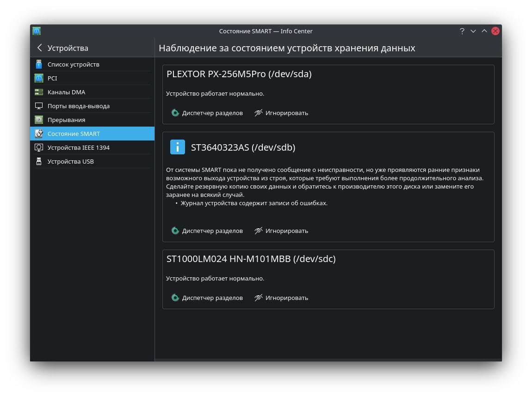Click the Info Center app icon in the title bar
This screenshot has width=532, height=397.
coord(37,31)
